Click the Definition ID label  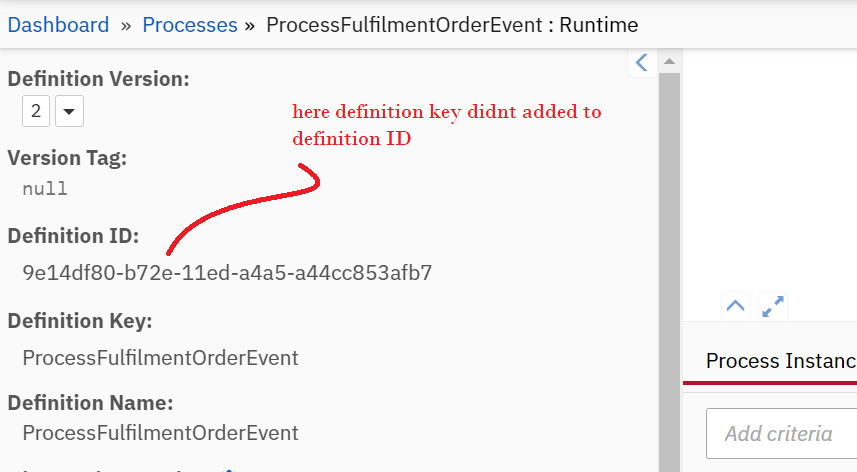(x=73, y=236)
